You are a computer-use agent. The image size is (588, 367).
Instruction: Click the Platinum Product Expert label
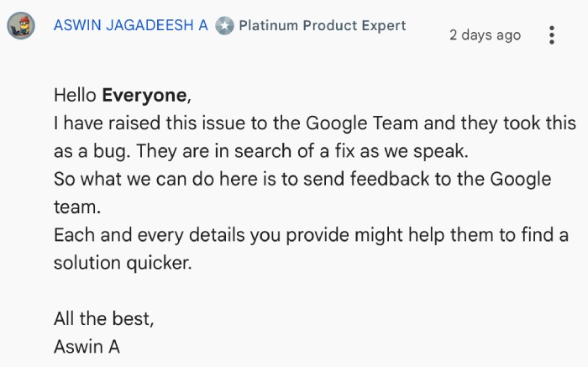tap(323, 25)
